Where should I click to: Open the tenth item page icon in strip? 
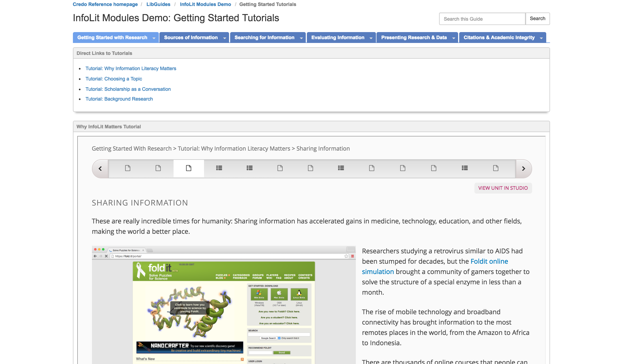[403, 168]
